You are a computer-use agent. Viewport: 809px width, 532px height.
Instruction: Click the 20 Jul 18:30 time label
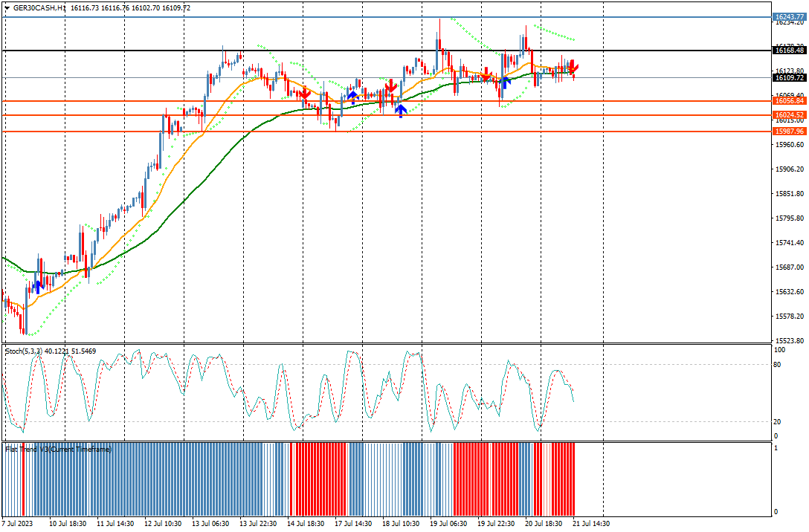click(544, 523)
